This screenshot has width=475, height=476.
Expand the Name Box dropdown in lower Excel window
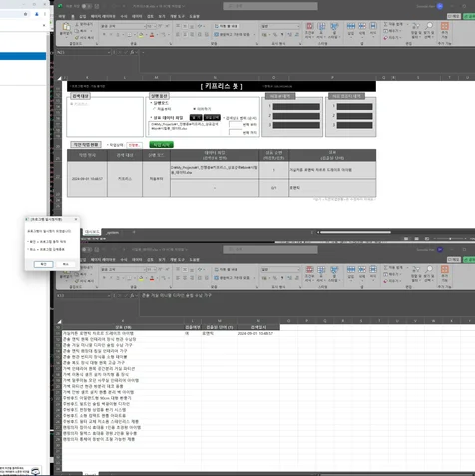109,295
